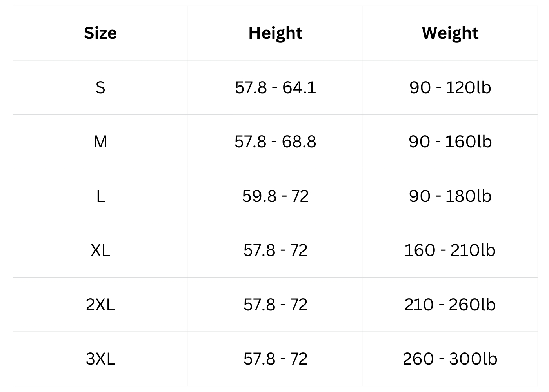Click the Height column header
This screenshot has width=549, height=392.
pos(275,33)
